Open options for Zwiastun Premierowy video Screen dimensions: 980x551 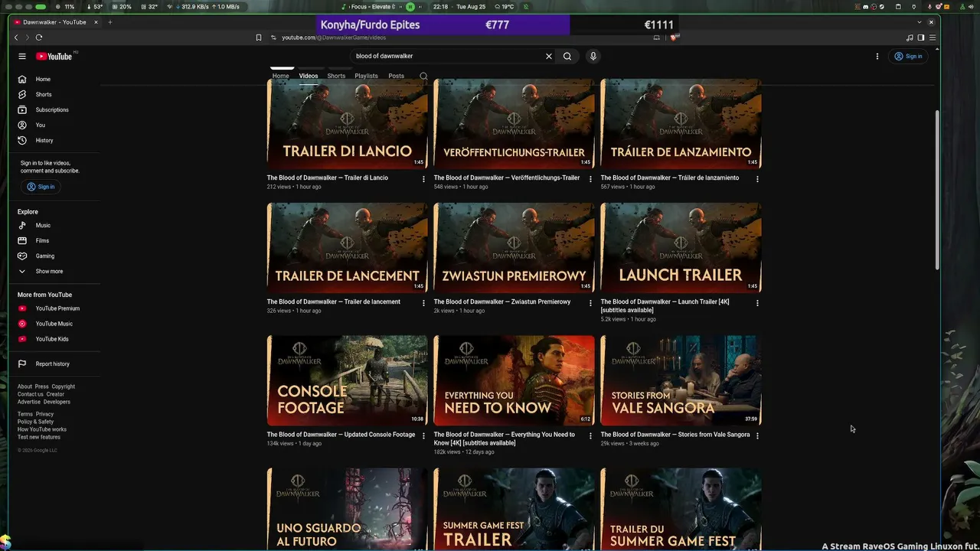coord(590,302)
